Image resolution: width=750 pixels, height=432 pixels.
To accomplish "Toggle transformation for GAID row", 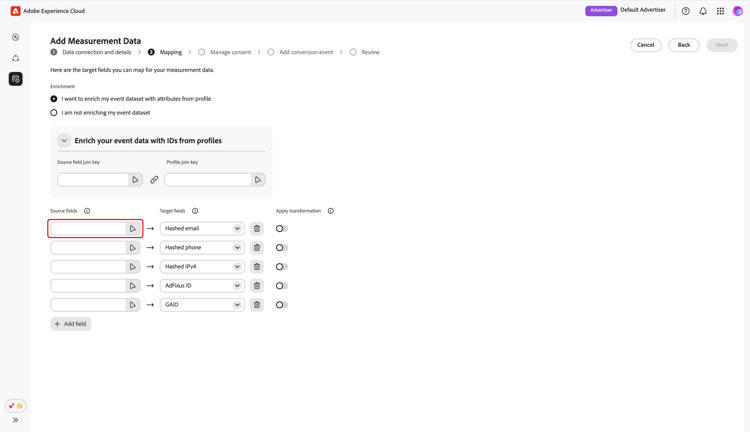I will point(282,305).
